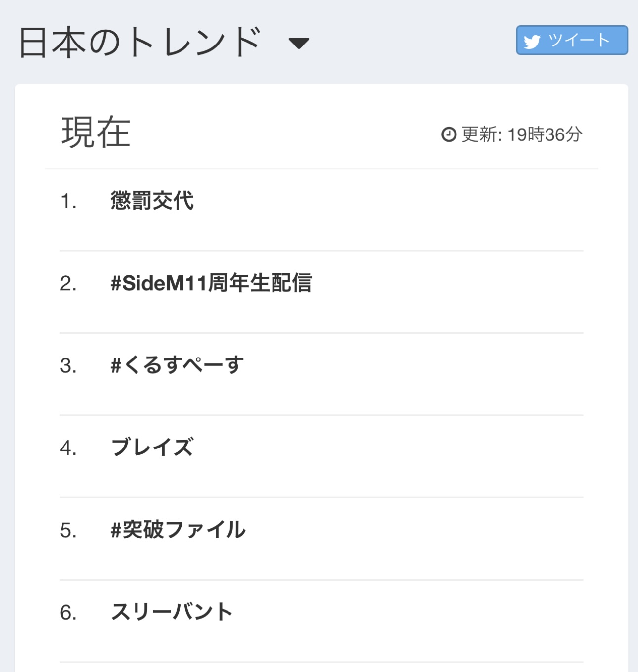The height and width of the screenshot is (672, 638).
Task: Open the hashtag #くるすぺーす
Action: click(x=177, y=365)
